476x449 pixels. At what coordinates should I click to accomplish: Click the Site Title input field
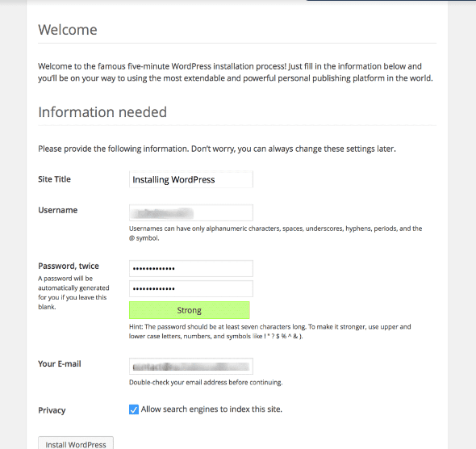click(191, 179)
